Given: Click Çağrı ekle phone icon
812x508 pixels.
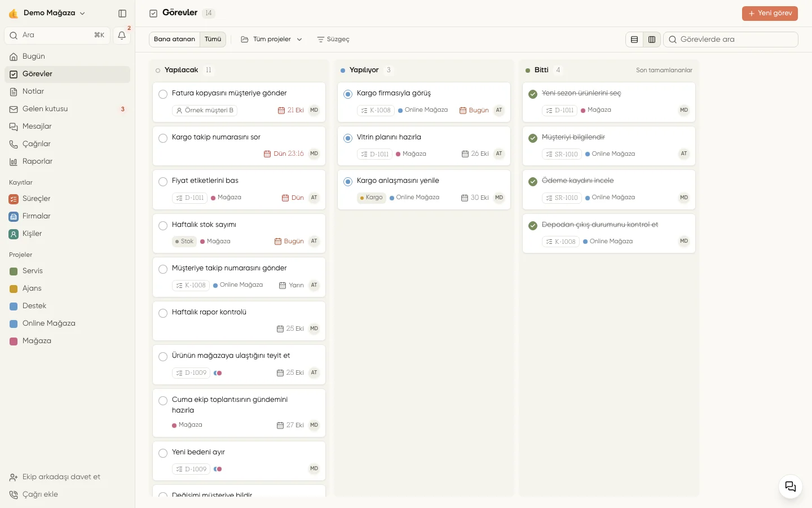Looking at the screenshot, I should pos(14,494).
